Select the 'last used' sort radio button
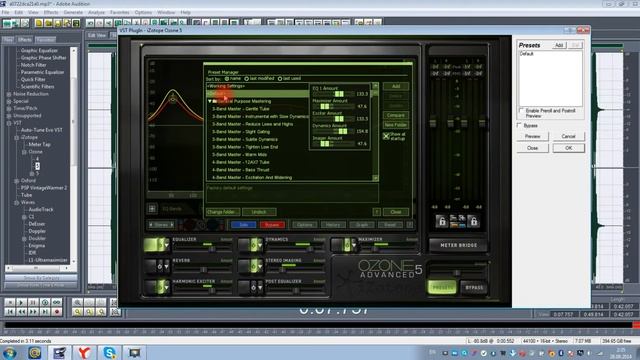This screenshot has width=640, height=360. click(x=280, y=78)
